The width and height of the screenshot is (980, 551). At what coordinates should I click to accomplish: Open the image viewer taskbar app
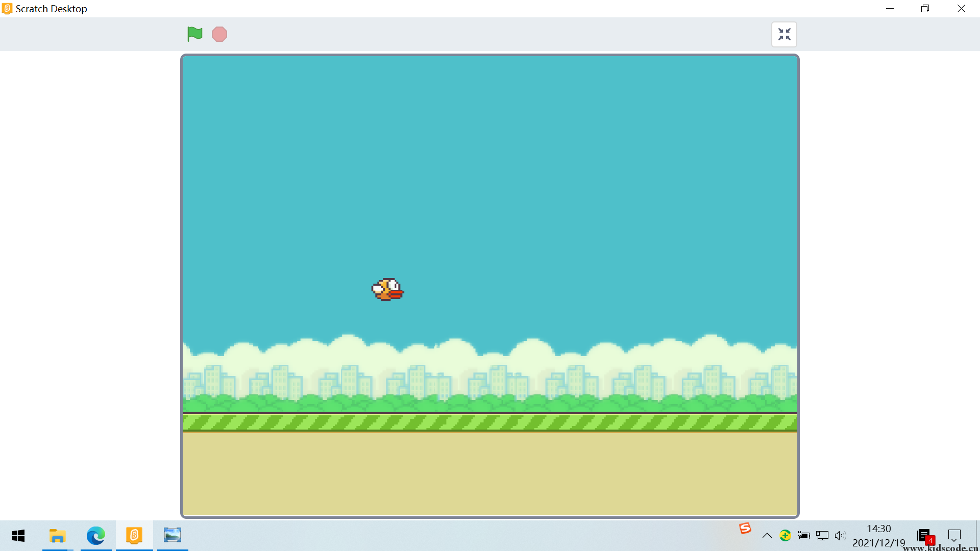[173, 536]
